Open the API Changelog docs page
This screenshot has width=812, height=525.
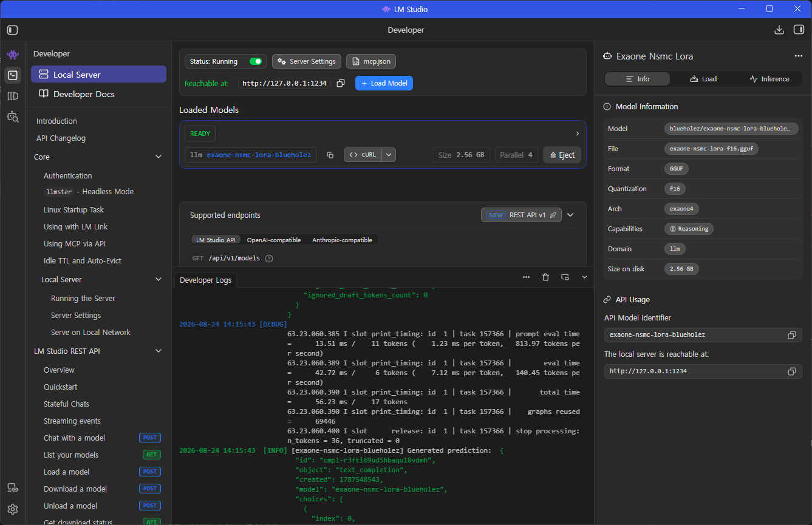(61, 138)
